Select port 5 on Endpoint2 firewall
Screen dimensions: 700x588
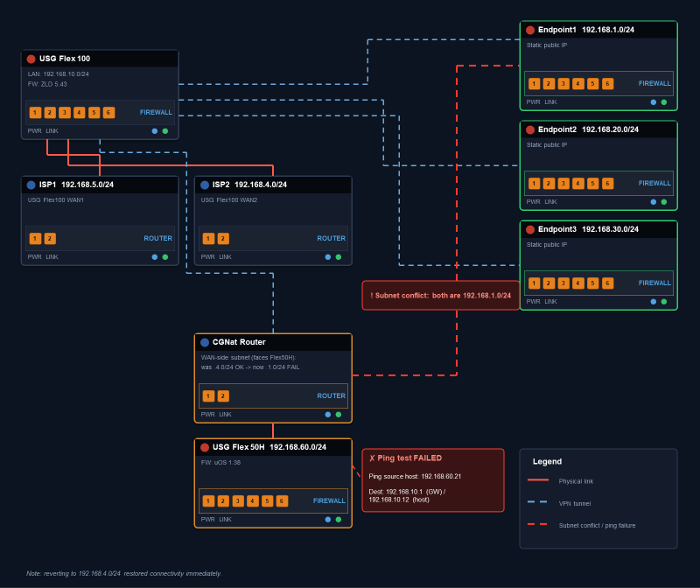pos(593,184)
